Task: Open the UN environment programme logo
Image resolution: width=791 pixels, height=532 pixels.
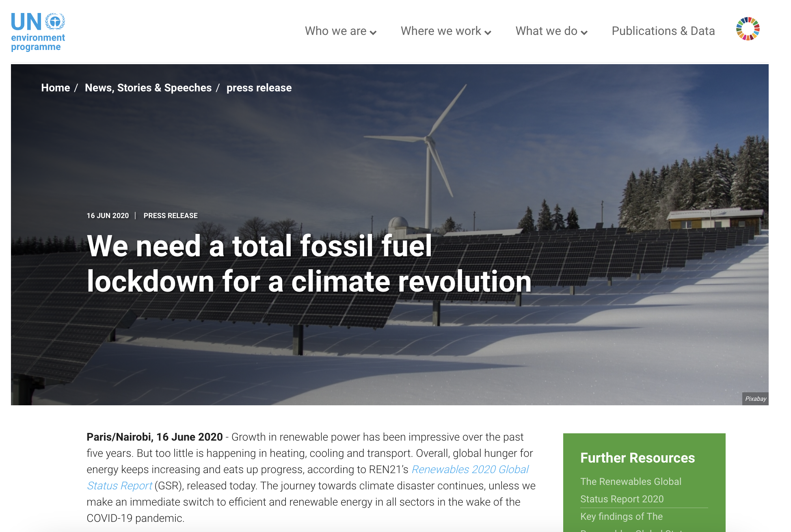Action: pos(38,32)
